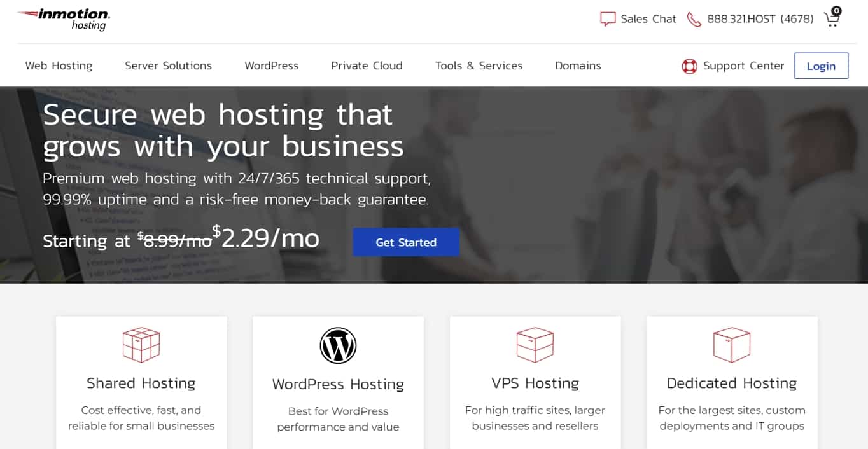Click the Support Center lifebuoy icon
Screen dimensions: 868x449
pos(689,66)
